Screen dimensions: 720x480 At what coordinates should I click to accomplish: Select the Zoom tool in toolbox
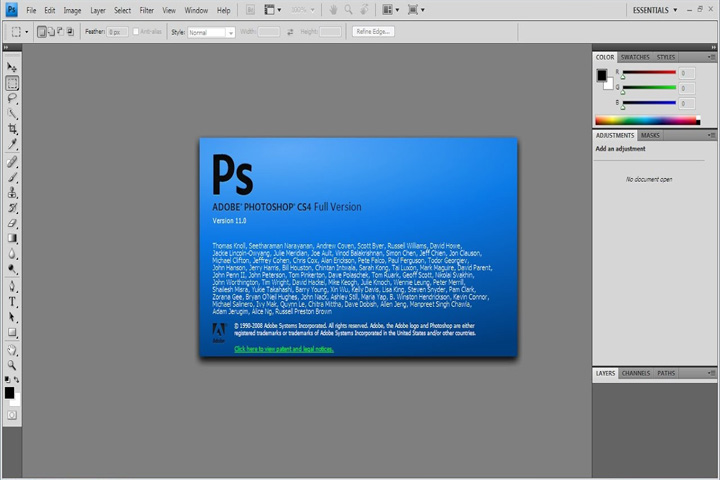(12, 366)
